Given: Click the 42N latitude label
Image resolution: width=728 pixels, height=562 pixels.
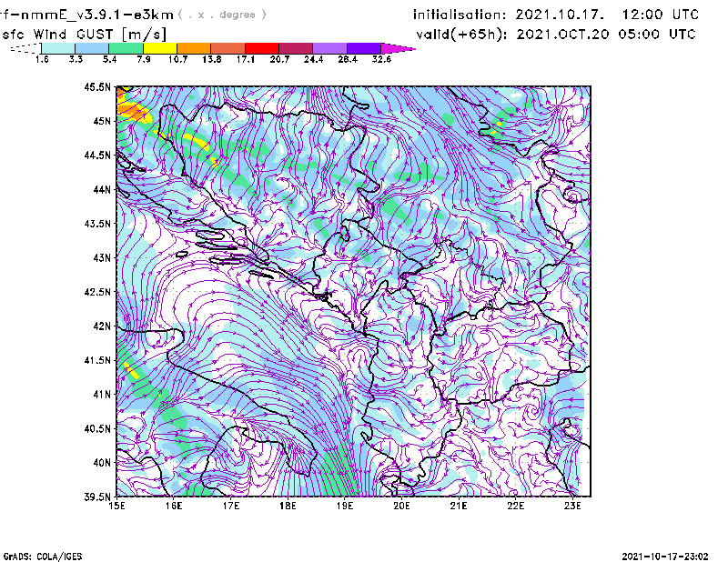Looking at the screenshot, I should [102, 326].
